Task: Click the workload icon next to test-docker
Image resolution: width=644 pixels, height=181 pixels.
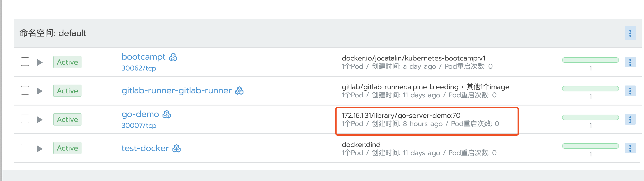Action: (177, 148)
